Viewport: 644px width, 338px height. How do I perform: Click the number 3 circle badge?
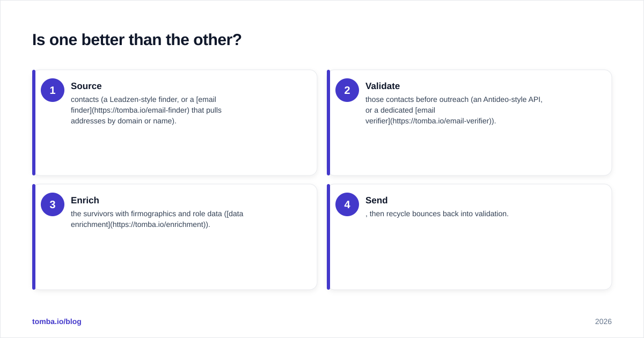tap(53, 204)
